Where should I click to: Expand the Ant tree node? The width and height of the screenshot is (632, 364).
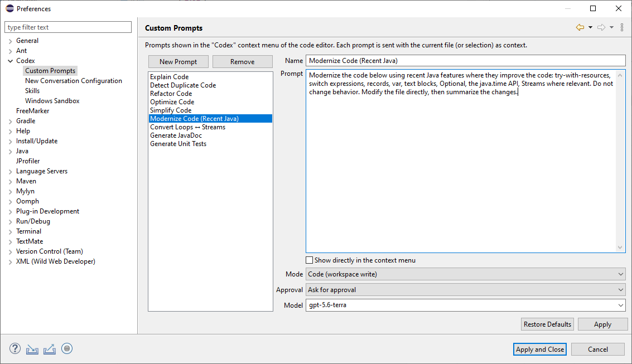click(x=11, y=51)
